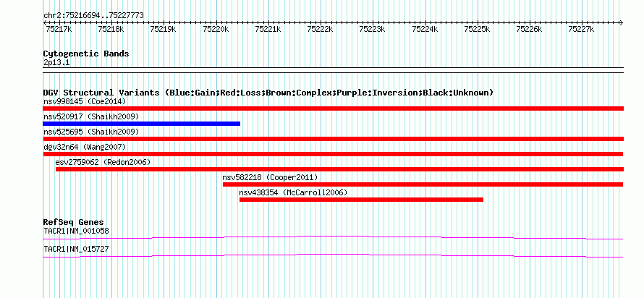Click the red nsv525695 loss bar
The width and height of the screenshot is (644, 298).
tap(333, 139)
